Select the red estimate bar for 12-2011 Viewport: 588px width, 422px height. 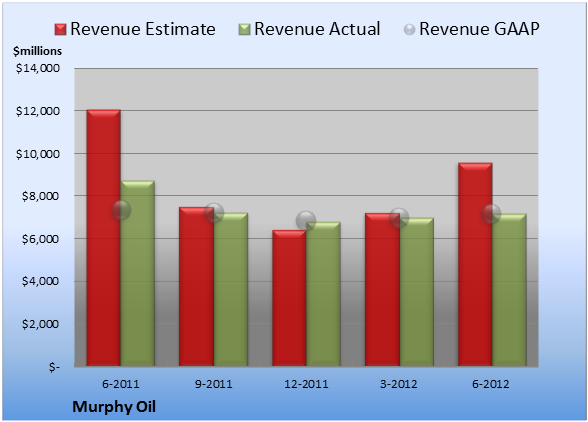[289, 298]
